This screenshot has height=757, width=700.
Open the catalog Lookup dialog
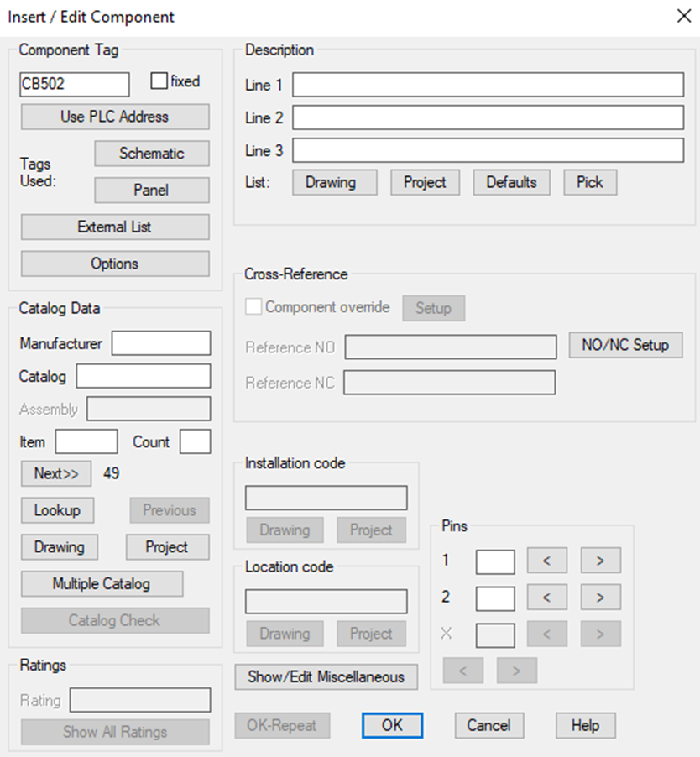tap(57, 510)
